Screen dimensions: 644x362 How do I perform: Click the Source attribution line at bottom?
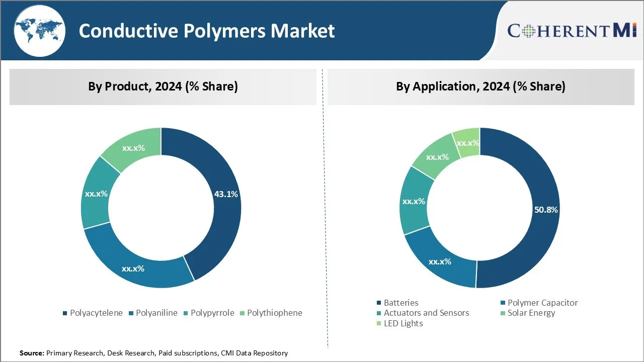(153, 353)
